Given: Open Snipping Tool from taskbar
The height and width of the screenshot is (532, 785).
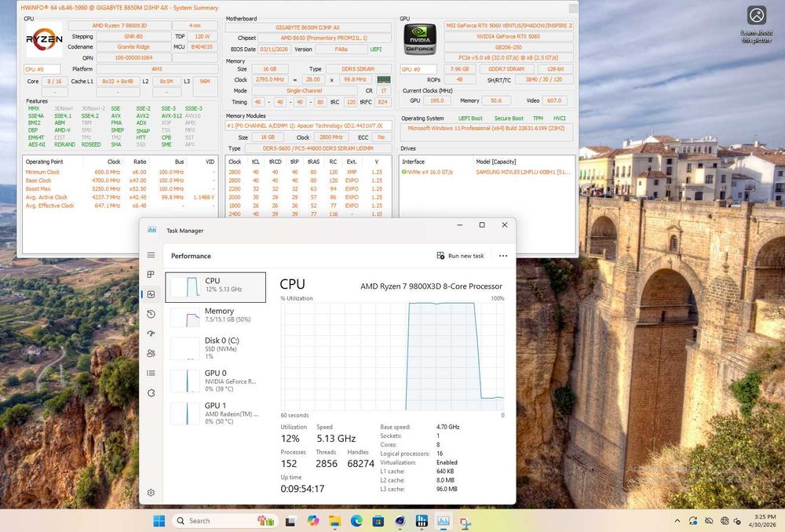Looking at the screenshot, I should (x=465, y=523).
